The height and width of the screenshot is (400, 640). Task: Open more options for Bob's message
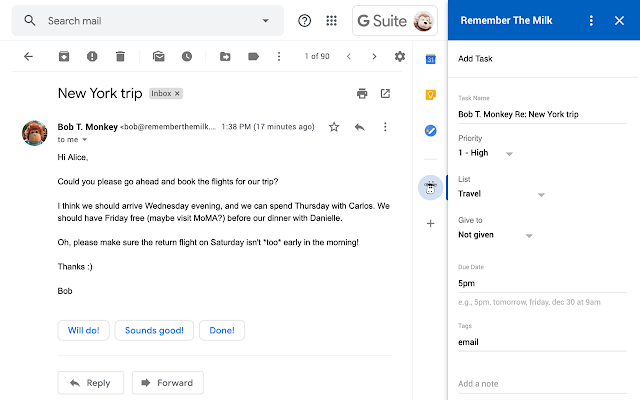click(x=385, y=127)
